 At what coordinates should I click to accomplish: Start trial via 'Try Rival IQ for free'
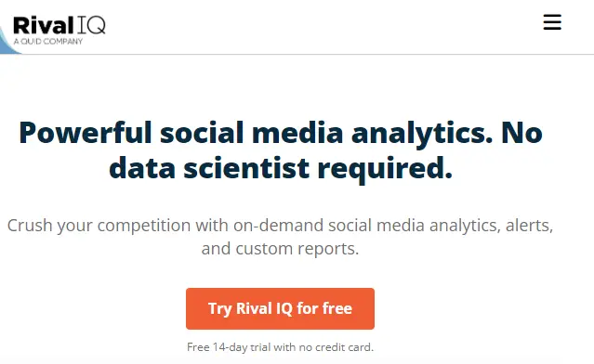280,308
